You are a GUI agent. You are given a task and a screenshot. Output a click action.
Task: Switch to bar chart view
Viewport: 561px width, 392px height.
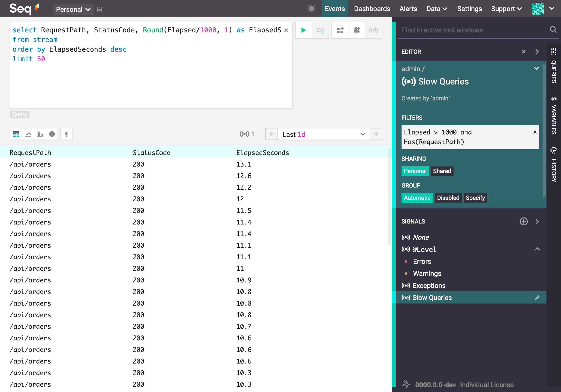click(40, 134)
